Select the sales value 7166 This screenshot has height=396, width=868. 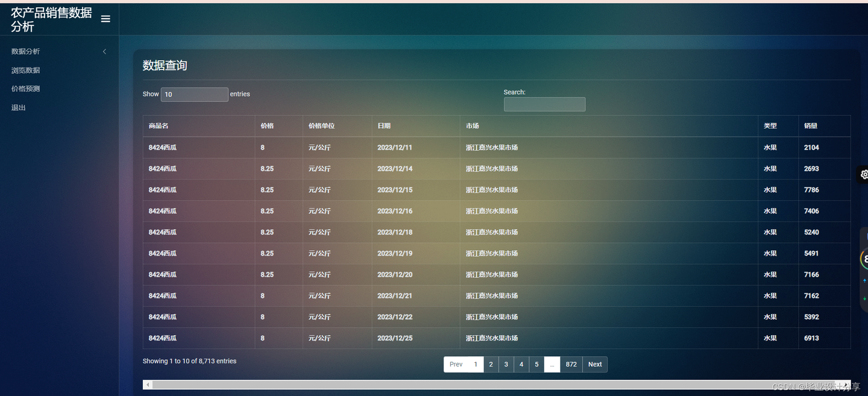click(811, 274)
